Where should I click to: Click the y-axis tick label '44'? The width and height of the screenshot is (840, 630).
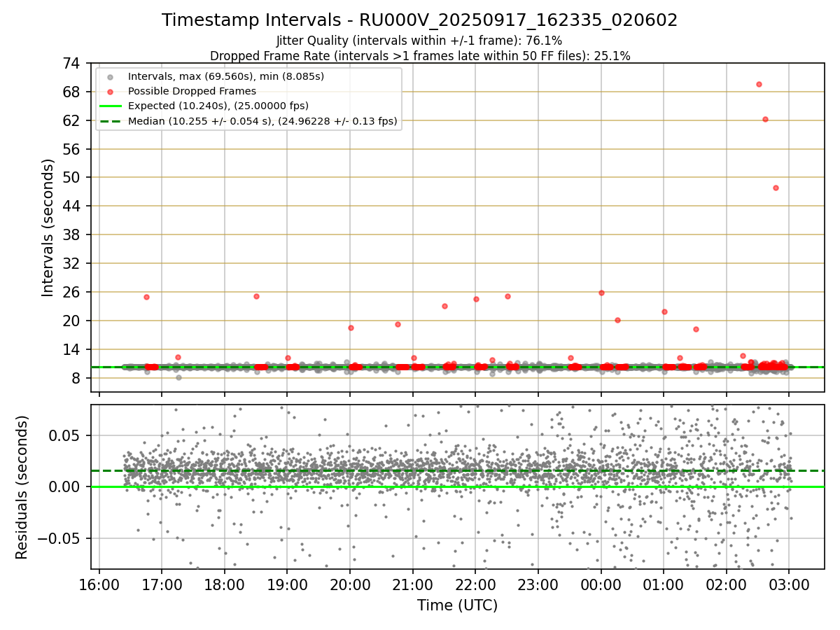coord(73,206)
